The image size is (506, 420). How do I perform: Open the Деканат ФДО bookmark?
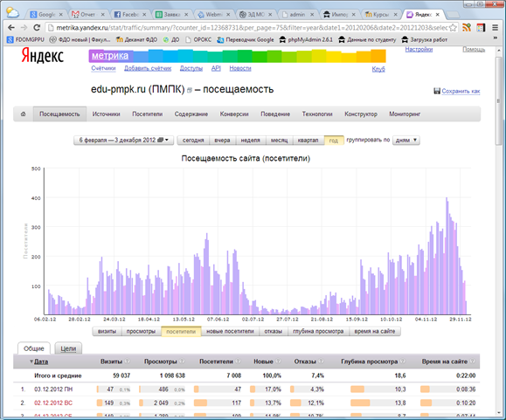(136, 39)
